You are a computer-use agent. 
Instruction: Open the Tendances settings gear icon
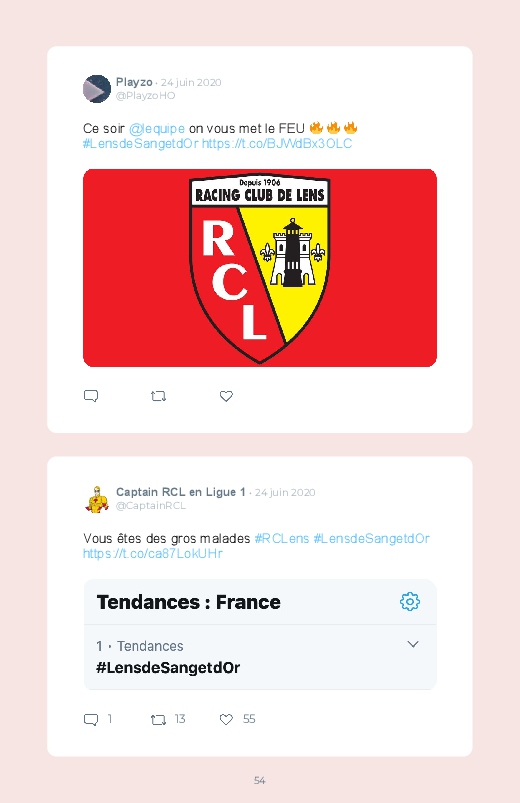pyautogui.click(x=410, y=601)
